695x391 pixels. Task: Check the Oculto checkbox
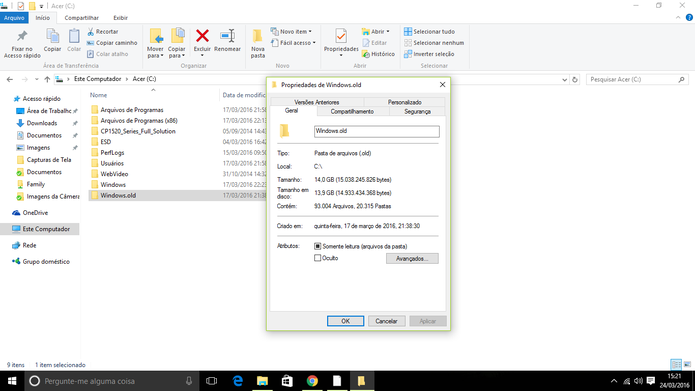317,258
